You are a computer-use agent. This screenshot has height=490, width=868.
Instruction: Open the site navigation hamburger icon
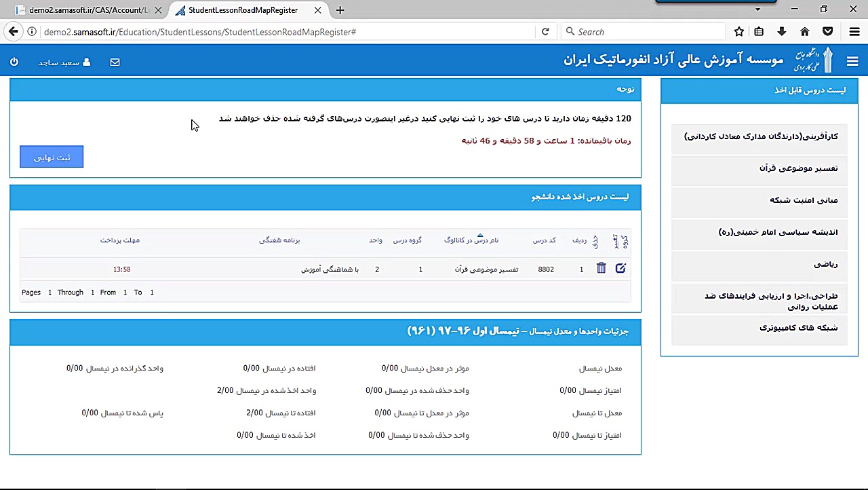(x=852, y=61)
